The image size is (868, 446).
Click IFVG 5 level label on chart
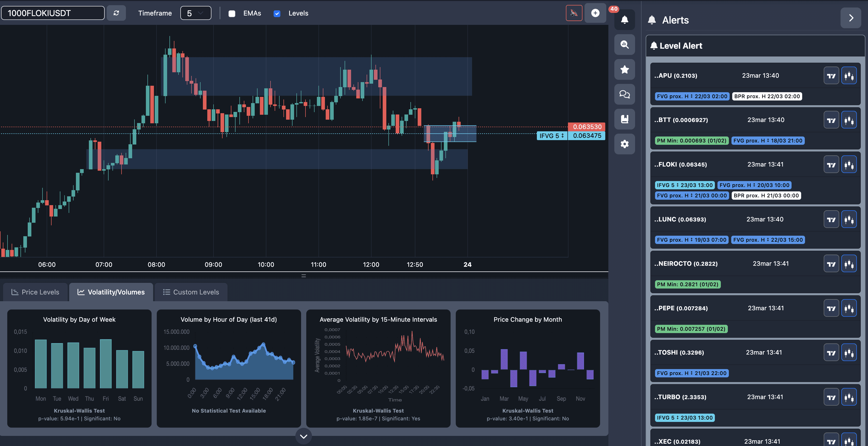pos(552,136)
